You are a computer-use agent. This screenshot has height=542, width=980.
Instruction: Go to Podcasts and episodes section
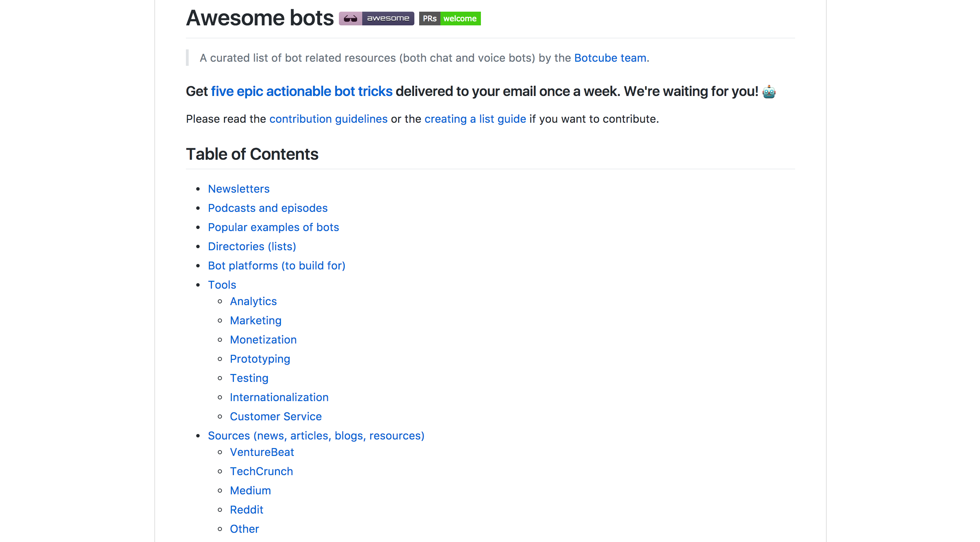click(268, 208)
